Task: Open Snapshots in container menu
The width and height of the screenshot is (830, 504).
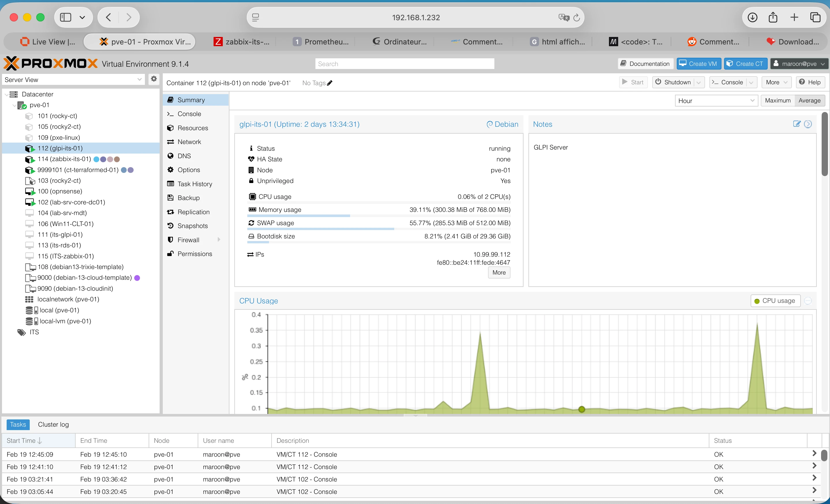Action: tap(192, 226)
